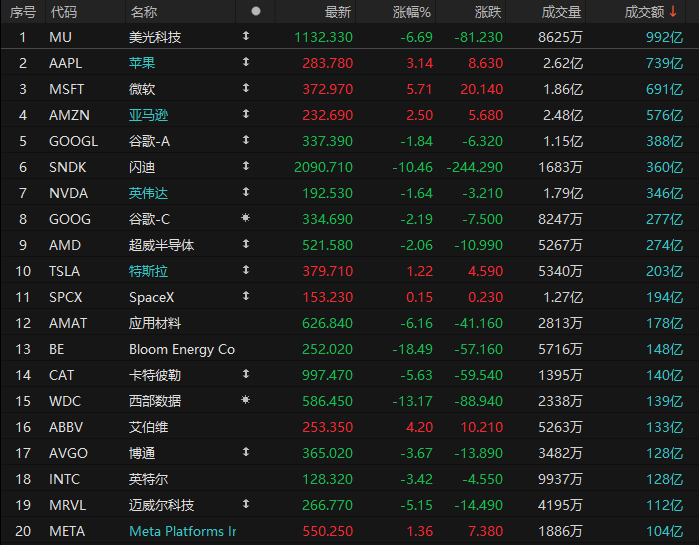Click the 闪迪 stock name
699x545 pixels.
point(142,168)
